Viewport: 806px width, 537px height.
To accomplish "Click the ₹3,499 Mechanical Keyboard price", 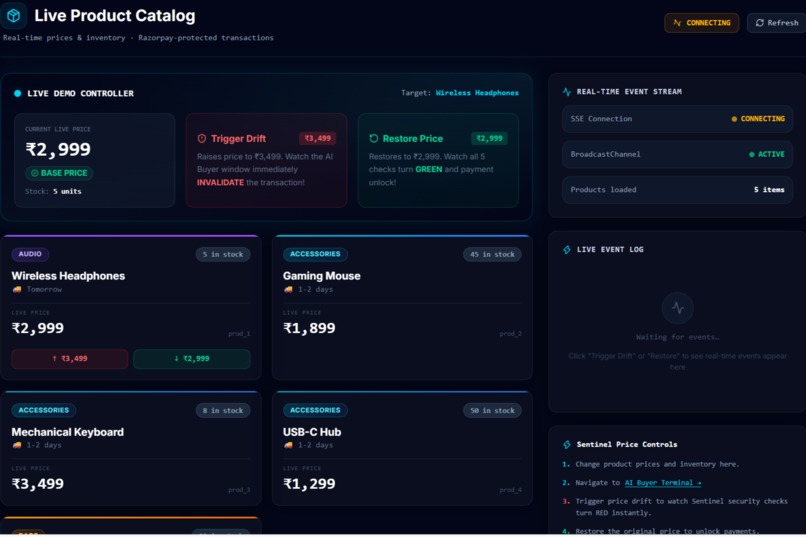I will pos(38,484).
